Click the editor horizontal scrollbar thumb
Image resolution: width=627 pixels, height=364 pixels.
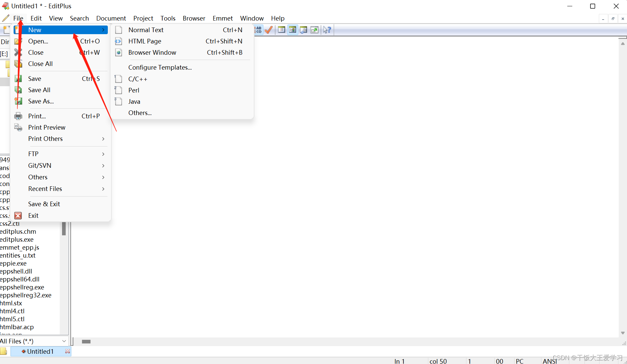coord(86,341)
